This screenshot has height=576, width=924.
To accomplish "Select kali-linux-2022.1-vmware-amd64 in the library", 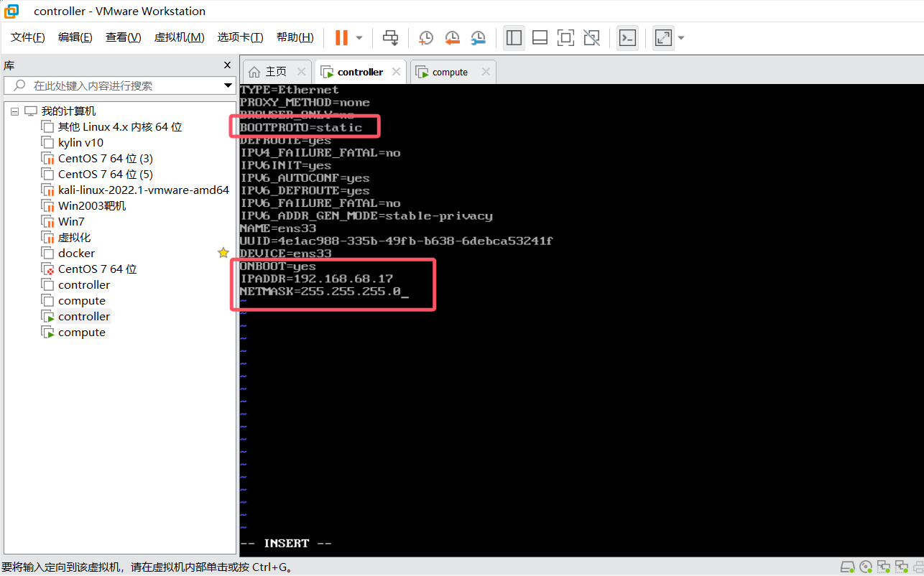I will point(143,190).
